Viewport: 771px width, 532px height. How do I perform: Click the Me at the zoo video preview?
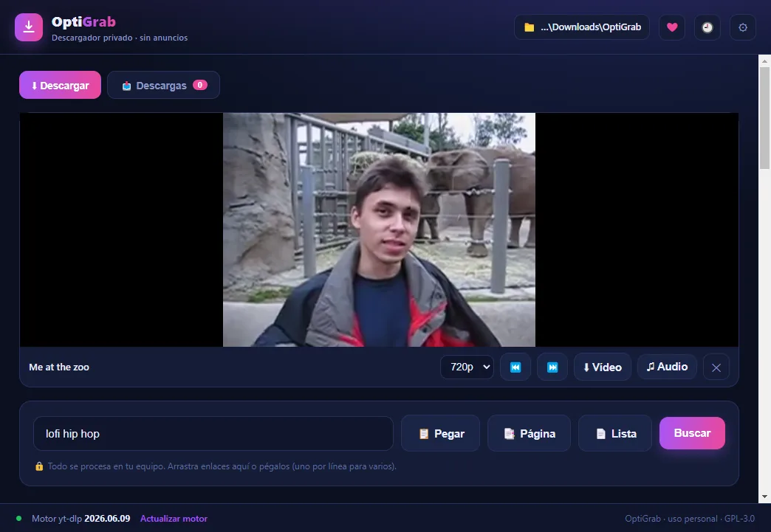(379, 229)
